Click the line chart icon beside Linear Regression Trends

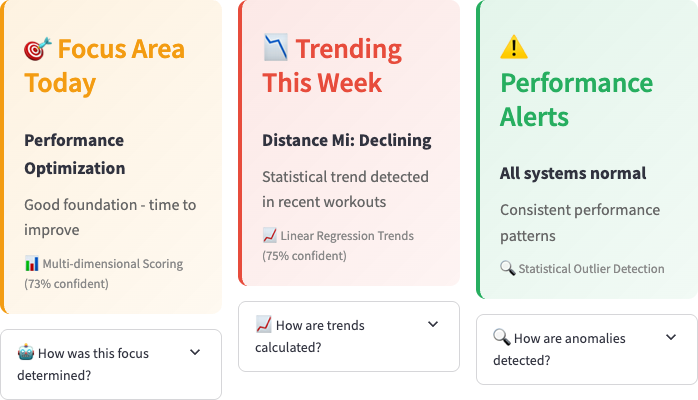pos(269,236)
